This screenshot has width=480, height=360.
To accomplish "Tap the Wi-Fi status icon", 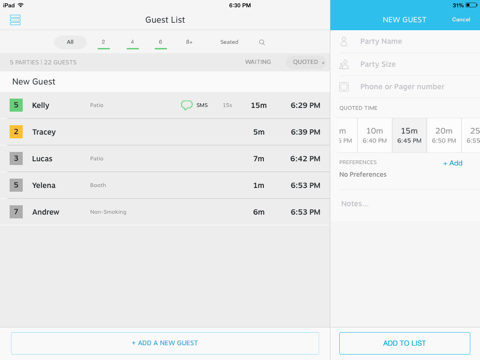I will (x=21, y=5).
